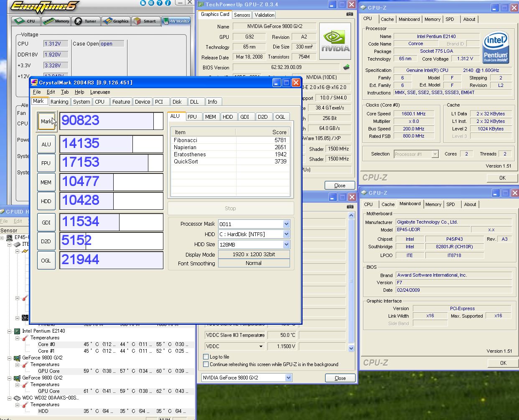Click the GPU-Z sensors scrollbar thumb
519x420 pixels.
pos(351,282)
